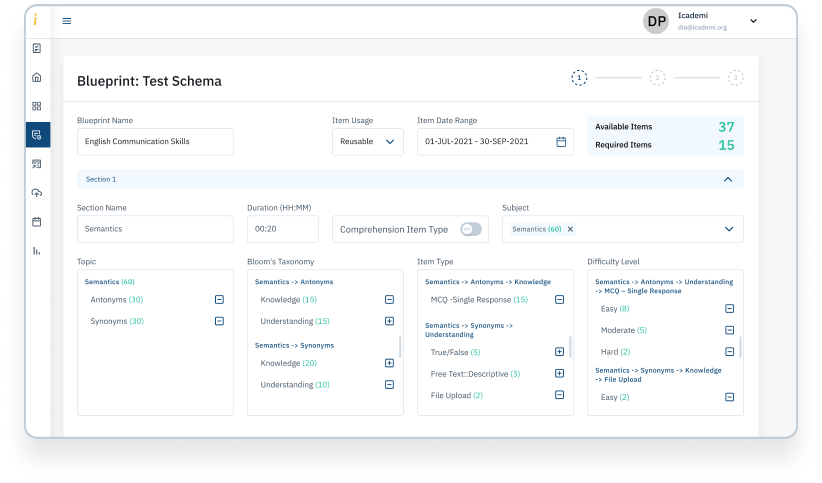Viewport: 822px width, 483px height.
Task: Click the checklist icon atop the sidebar
Action: click(37, 48)
